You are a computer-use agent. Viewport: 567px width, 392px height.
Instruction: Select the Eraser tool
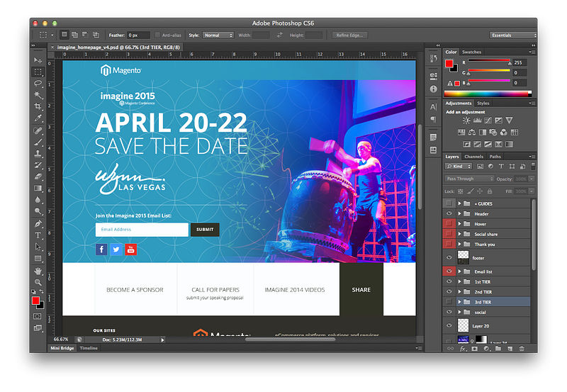[x=38, y=177]
